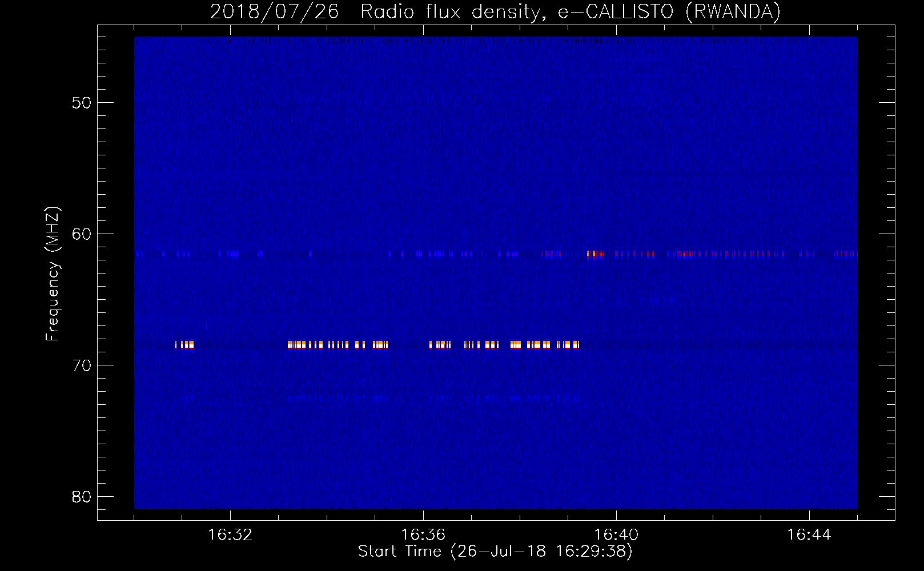Click the frequency tick label "80"
Viewport: 924px width, 571px height.
[x=82, y=497]
